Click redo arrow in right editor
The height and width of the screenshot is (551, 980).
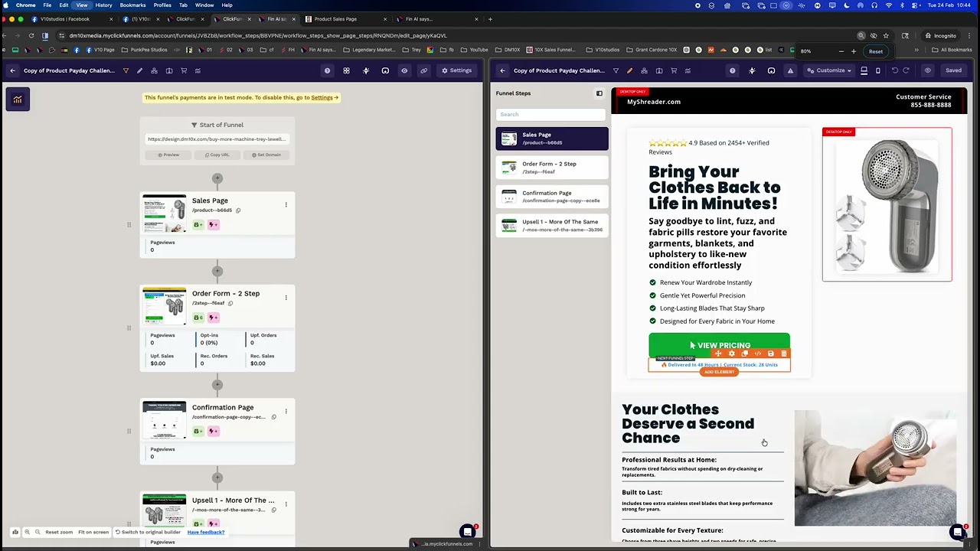906,70
